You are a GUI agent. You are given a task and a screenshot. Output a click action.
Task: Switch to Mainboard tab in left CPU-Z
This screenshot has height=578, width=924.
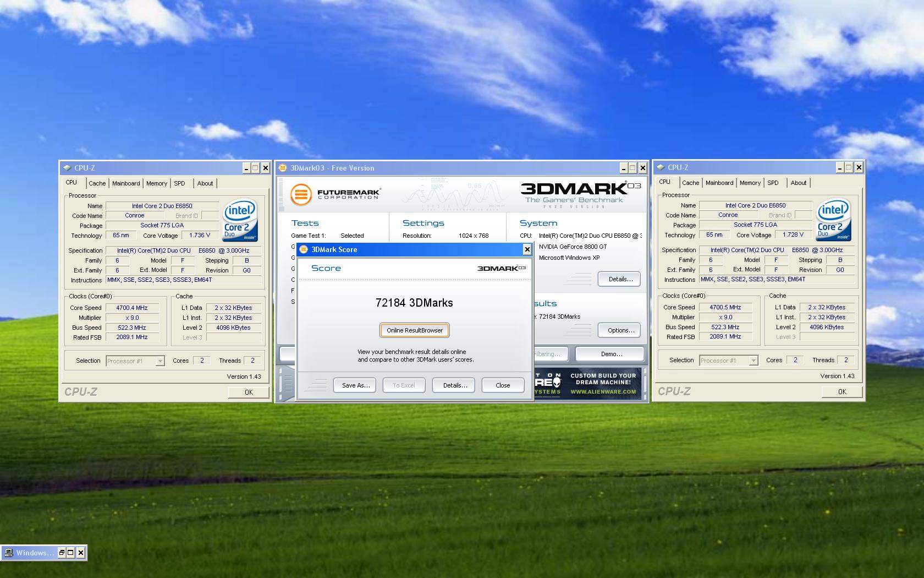point(126,183)
